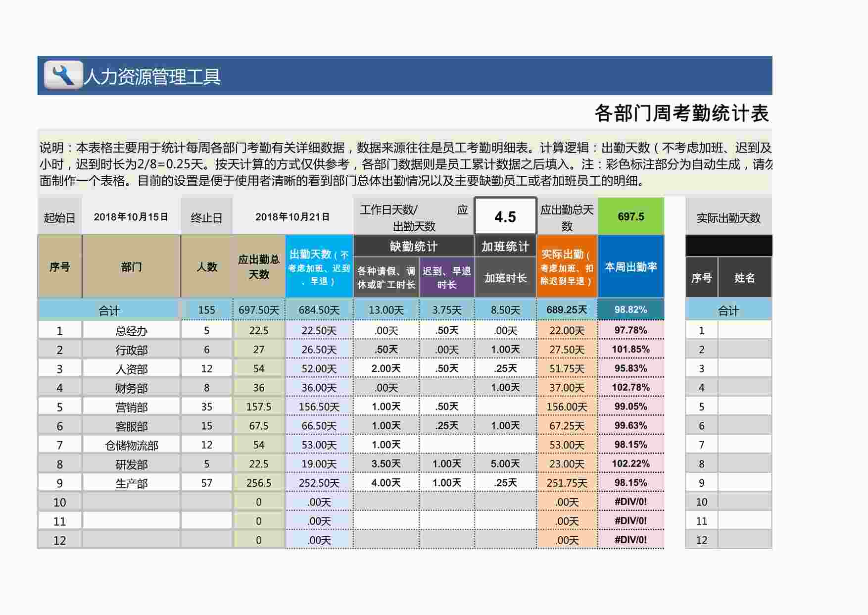
Task: Select 研发部 overtime cell 5.00天
Action: 505,464
